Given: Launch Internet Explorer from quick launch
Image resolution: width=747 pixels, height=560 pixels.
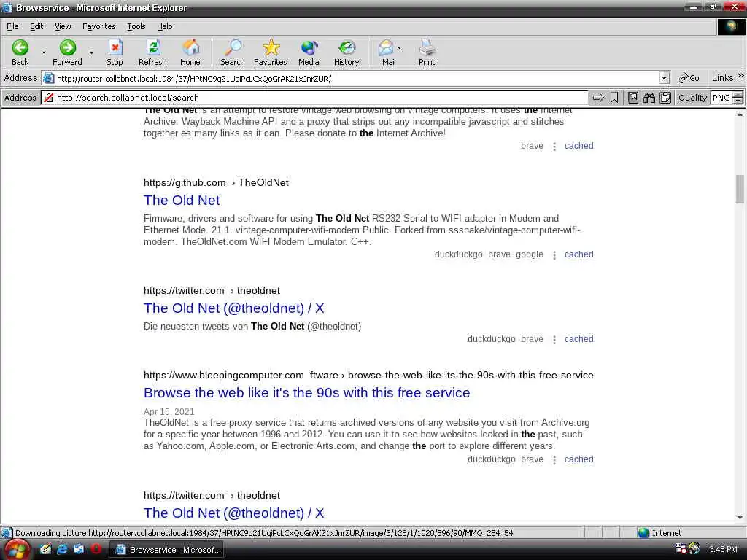Looking at the screenshot, I should [62, 549].
